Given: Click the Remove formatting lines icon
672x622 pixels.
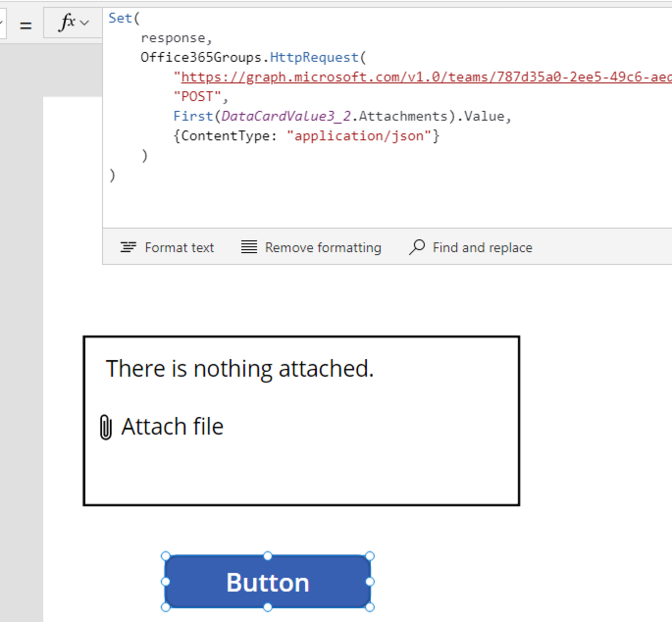Looking at the screenshot, I should tap(249, 248).
